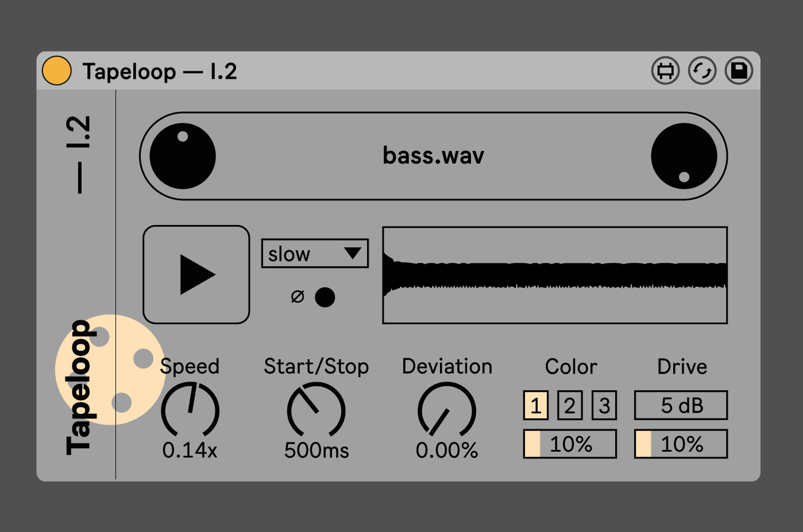Click the bass.wav waveform display
Viewport: 803px width, 532px height.
click(x=555, y=275)
